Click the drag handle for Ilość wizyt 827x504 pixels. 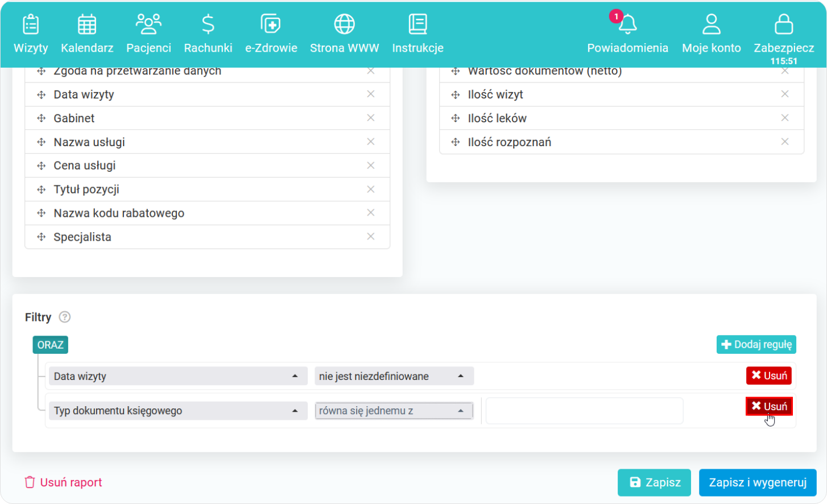coord(456,95)
